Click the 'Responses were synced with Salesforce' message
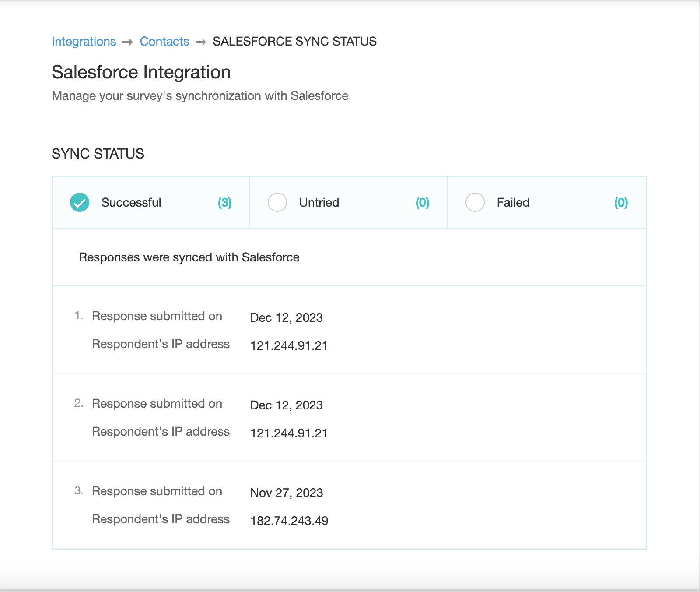The width and height of the screenshot is (700, 592). (189, 257)
